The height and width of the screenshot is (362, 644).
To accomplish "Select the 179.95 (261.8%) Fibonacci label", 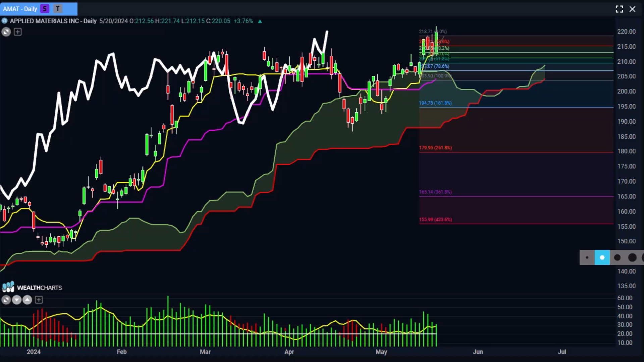I will 435,147.
